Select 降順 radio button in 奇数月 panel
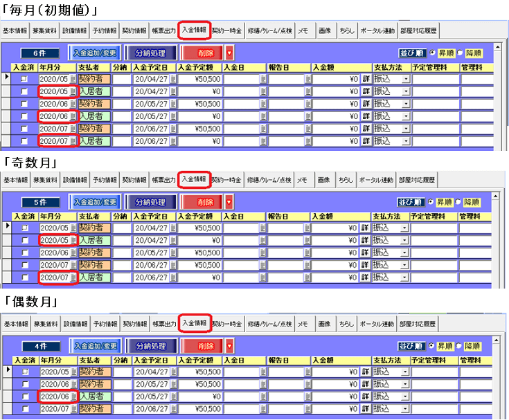Viewport: 509px width, 420px height. coord(459,202)
